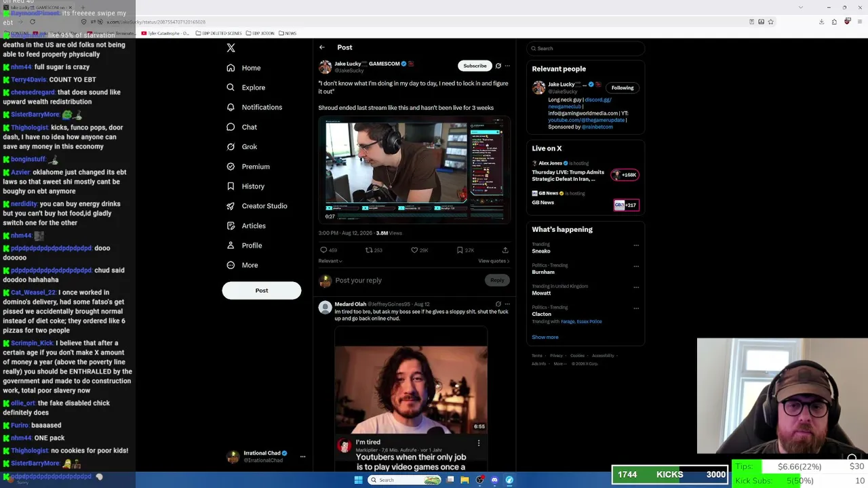The width and height of the screenshot is (868, 488).
Task: Open Explore in the sidebar
Action: click(245, 87)
